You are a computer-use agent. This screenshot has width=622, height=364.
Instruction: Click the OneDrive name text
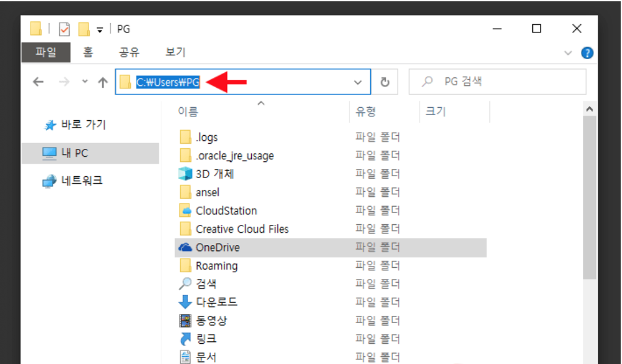pyautogui.click(x=218, y=248)
